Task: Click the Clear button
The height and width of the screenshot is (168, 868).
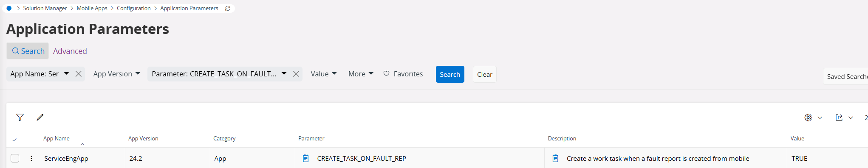Action: (485, 74)
